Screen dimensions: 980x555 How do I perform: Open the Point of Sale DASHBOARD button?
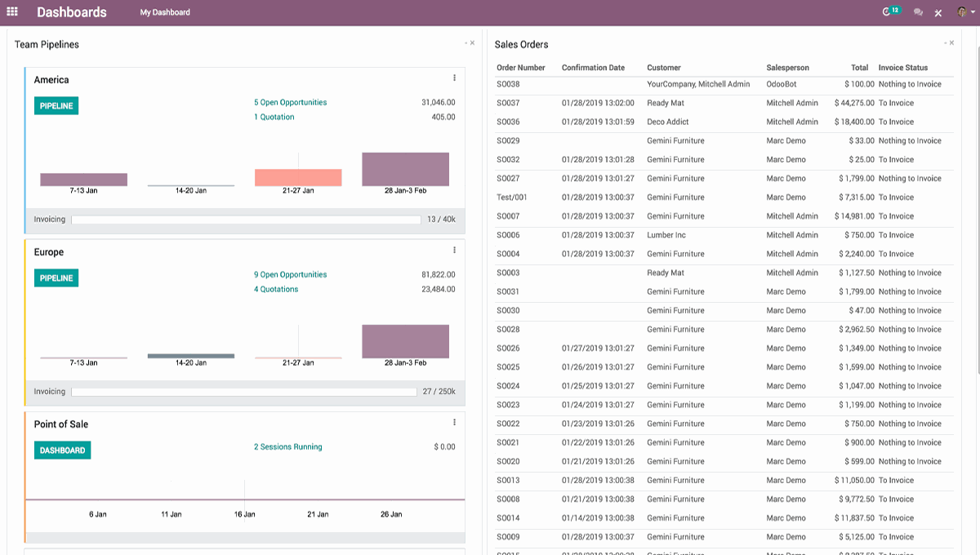click(62, 450)
